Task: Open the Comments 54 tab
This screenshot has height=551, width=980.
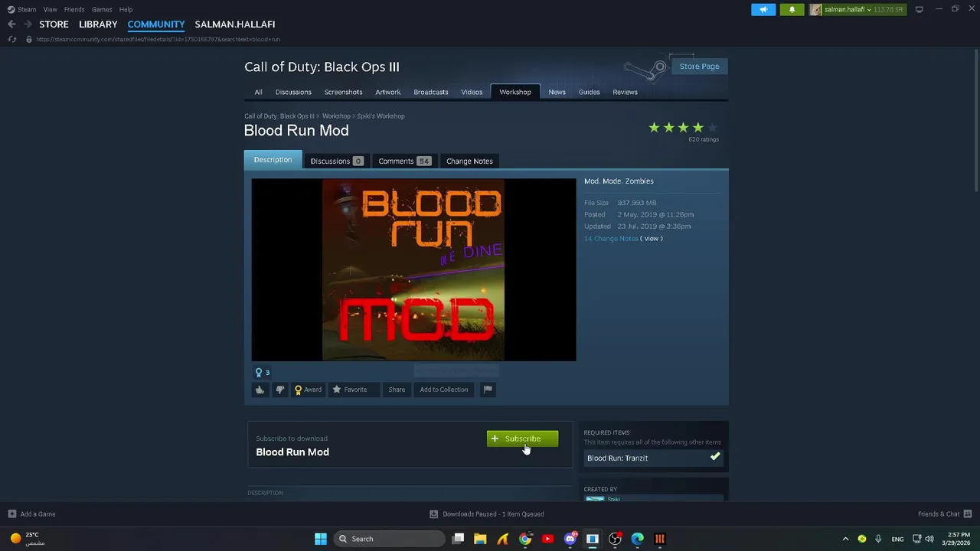Action: point(404,161)
